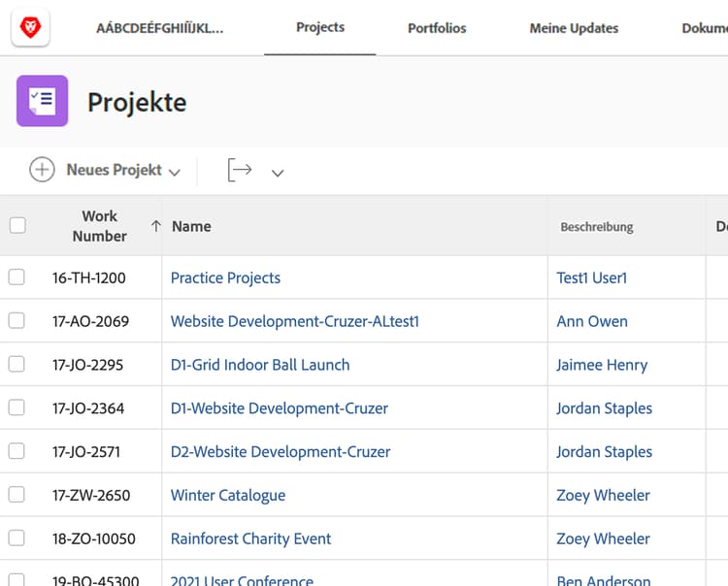Click the Winter Catalogue project link

228,495
